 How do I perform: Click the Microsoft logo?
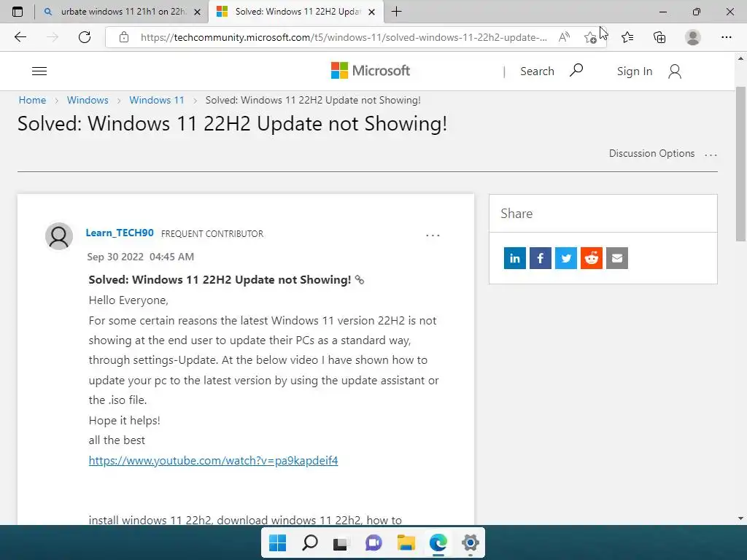(371, 71)
